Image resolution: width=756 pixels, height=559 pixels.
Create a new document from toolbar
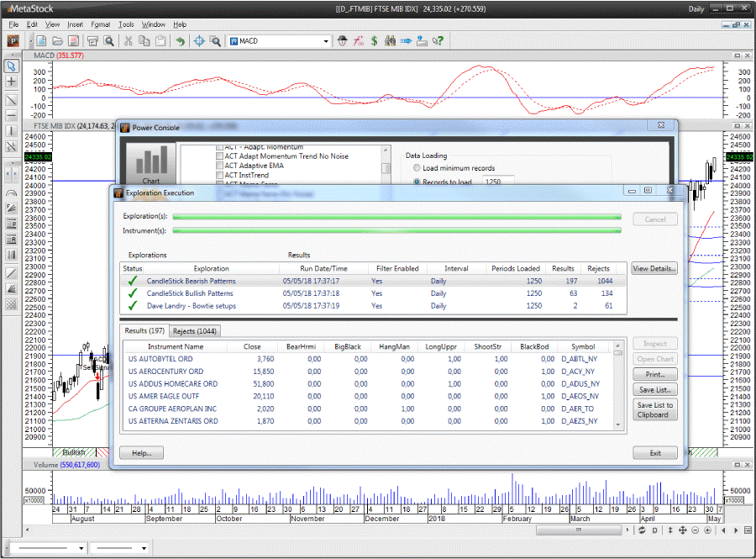41,41
